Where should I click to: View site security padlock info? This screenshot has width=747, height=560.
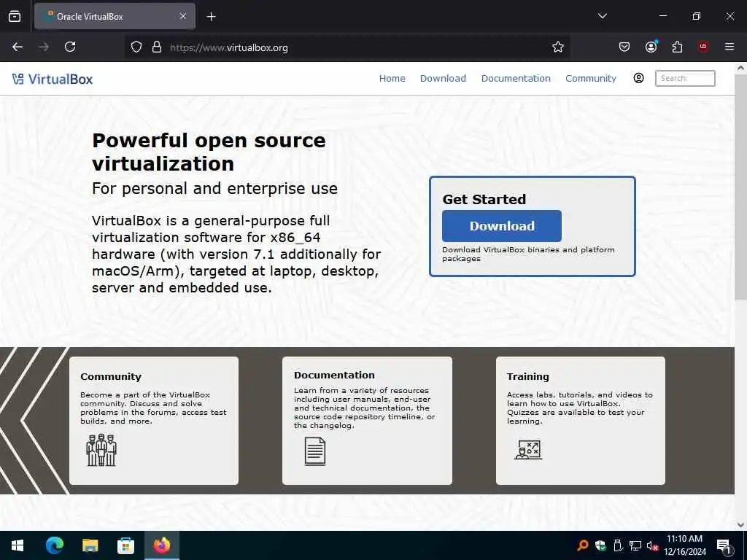tap(157, 47)
